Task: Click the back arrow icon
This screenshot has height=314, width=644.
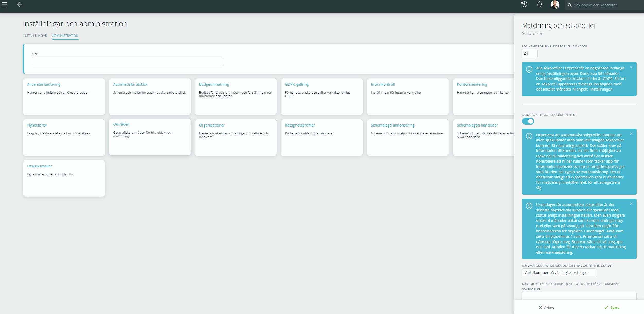Action: [x=20, y=4]
